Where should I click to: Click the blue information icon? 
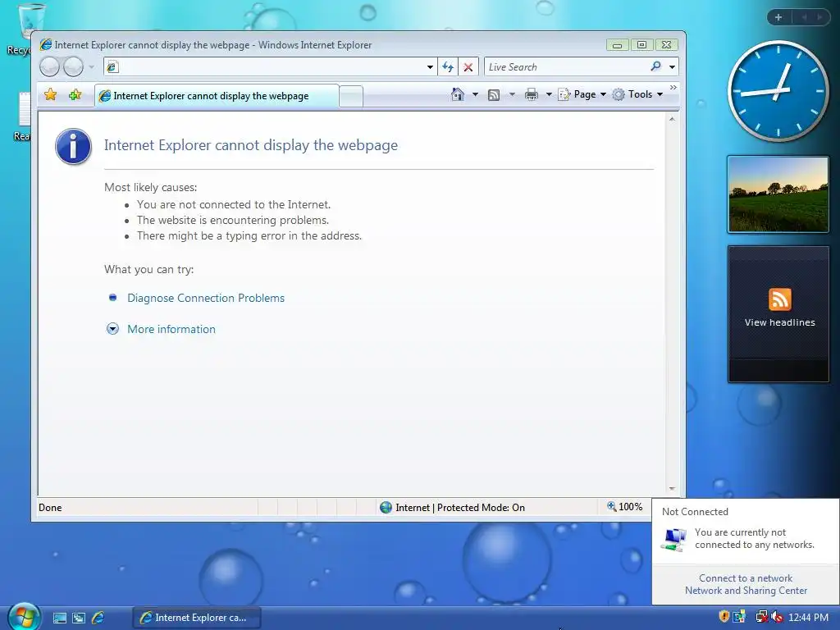(x=73, y=146)
